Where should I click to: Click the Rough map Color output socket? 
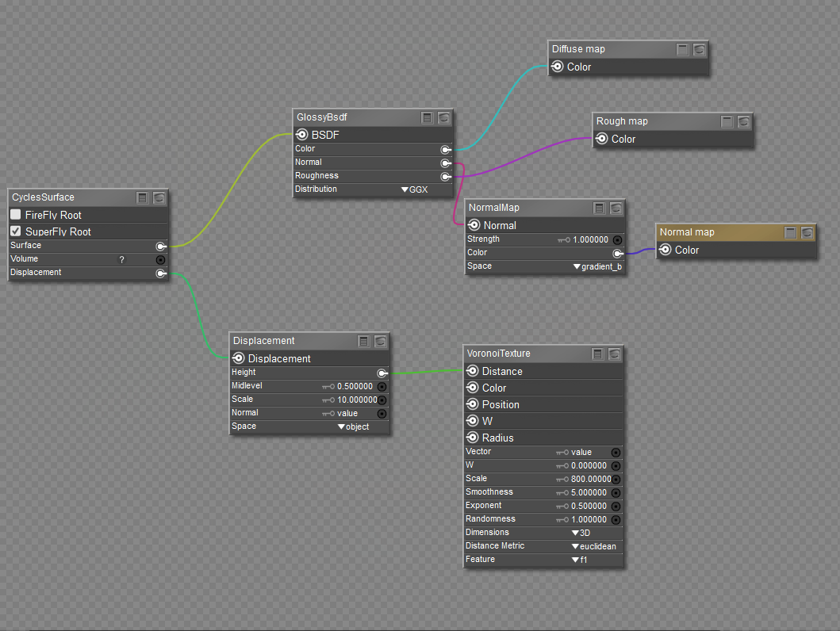(601, 139)
